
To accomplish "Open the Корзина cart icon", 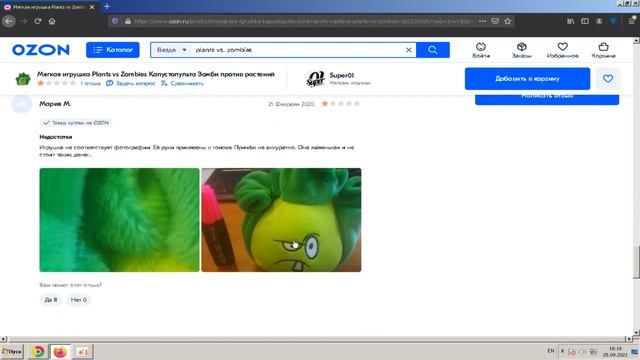I will point(603,50).
